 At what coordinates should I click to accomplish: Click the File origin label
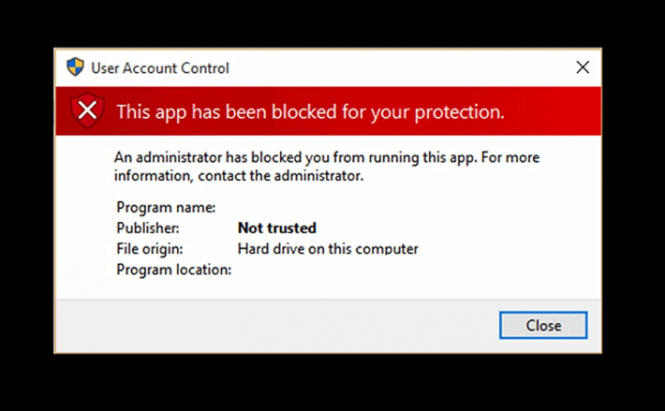tap(150, 249)
